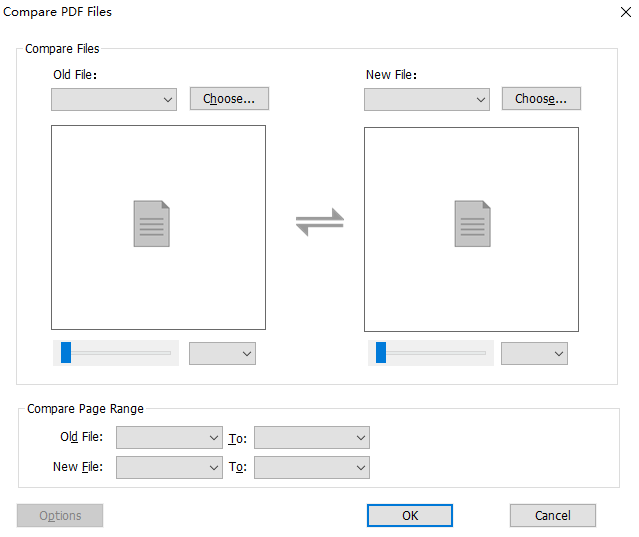This screenshot has width=639, height=537.
Task: Click the Old File document placeholder icon
Action: point(151,223)
